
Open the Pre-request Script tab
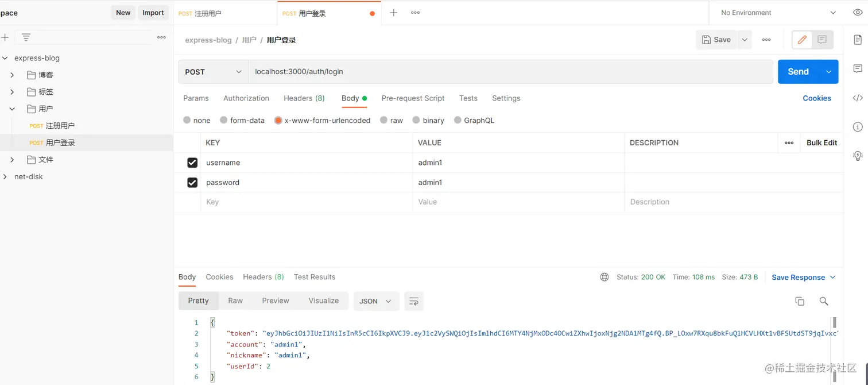click(413, 98)
